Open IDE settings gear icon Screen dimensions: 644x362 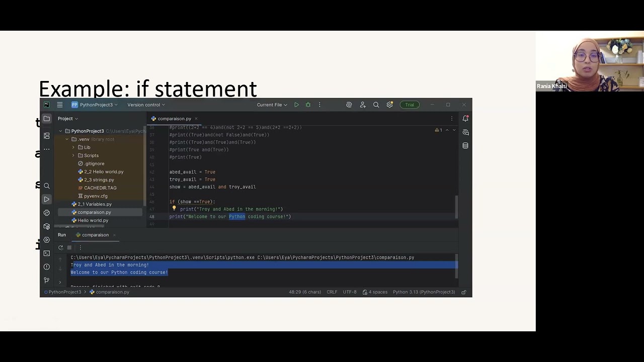coord(389,105)
